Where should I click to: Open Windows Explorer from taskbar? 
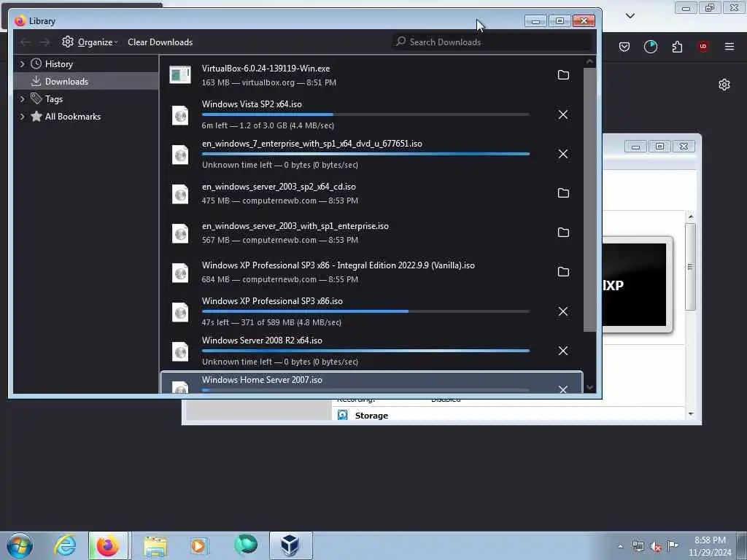[x=155, y=545]
